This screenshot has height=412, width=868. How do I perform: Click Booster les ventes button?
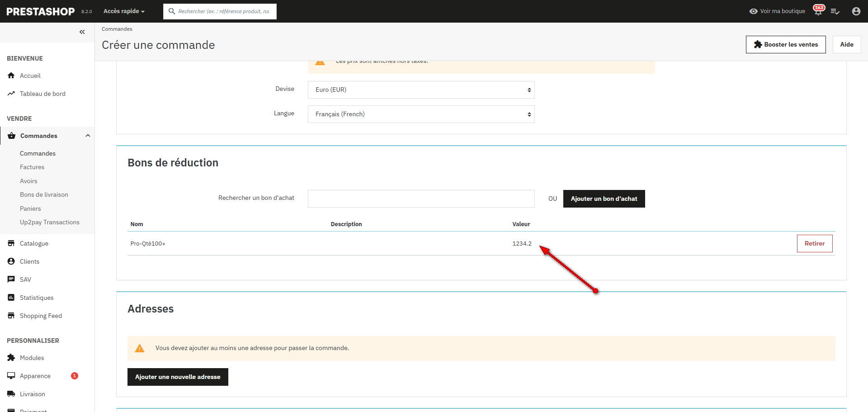tap(786, 44)
